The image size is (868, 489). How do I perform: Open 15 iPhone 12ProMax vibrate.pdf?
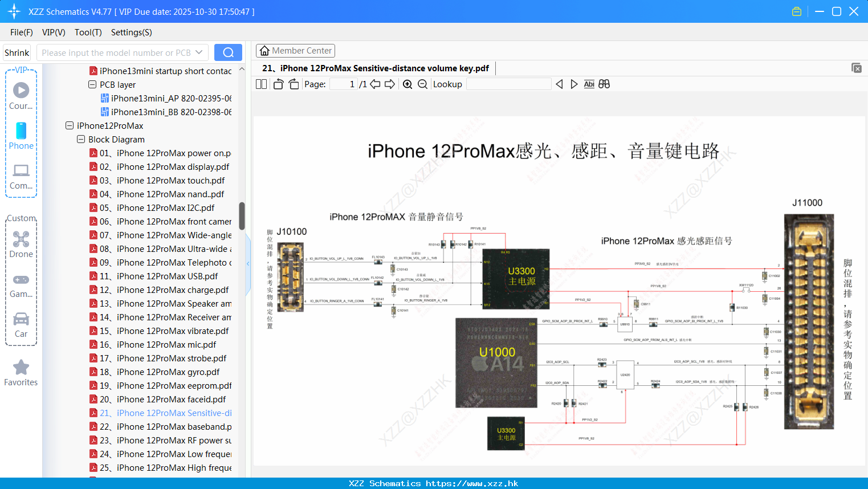click(159, 331)
